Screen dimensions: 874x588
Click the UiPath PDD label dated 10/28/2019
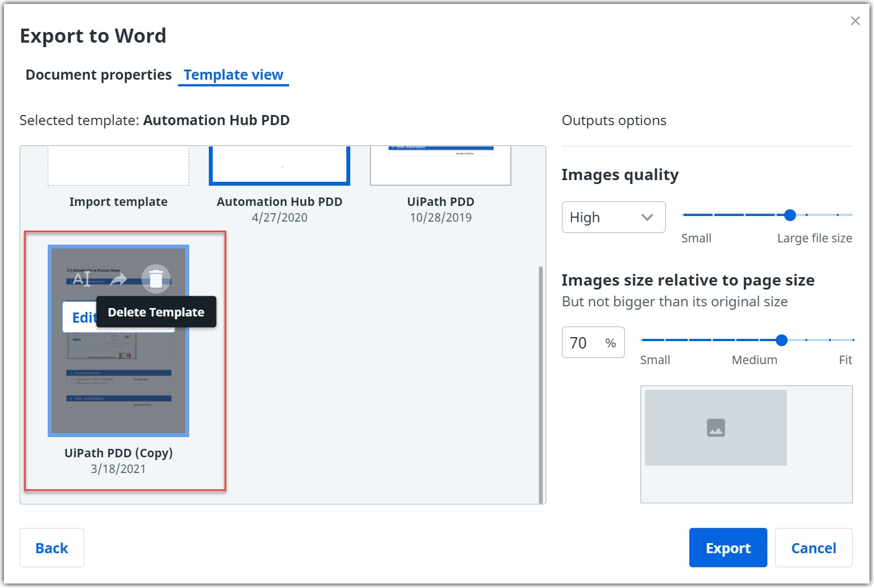[441, 201]
